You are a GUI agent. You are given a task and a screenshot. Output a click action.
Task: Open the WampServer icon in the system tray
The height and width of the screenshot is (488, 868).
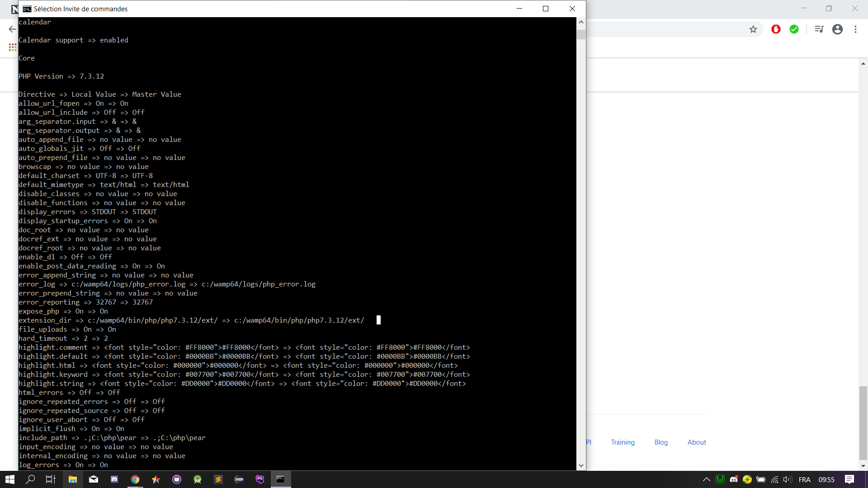click(720, 479)
